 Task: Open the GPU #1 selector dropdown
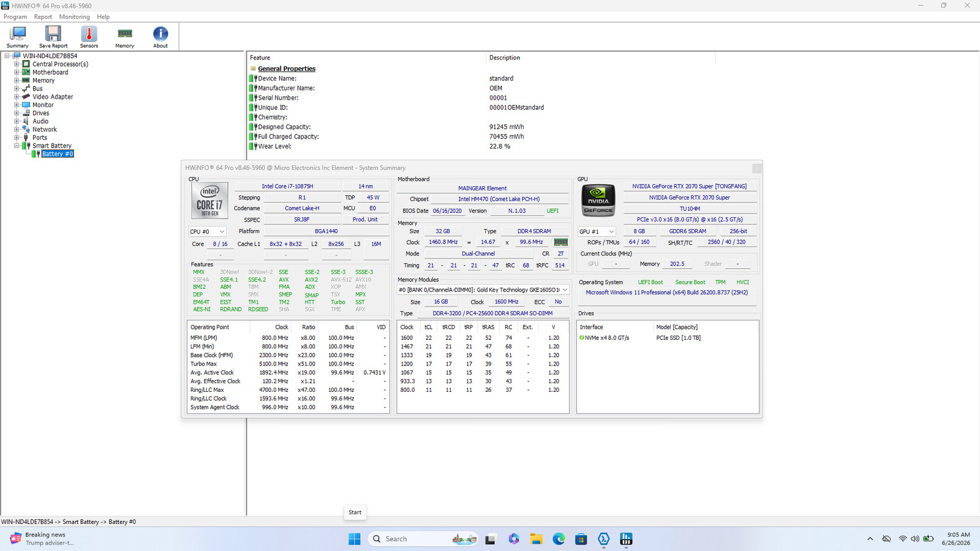[597, 231]
